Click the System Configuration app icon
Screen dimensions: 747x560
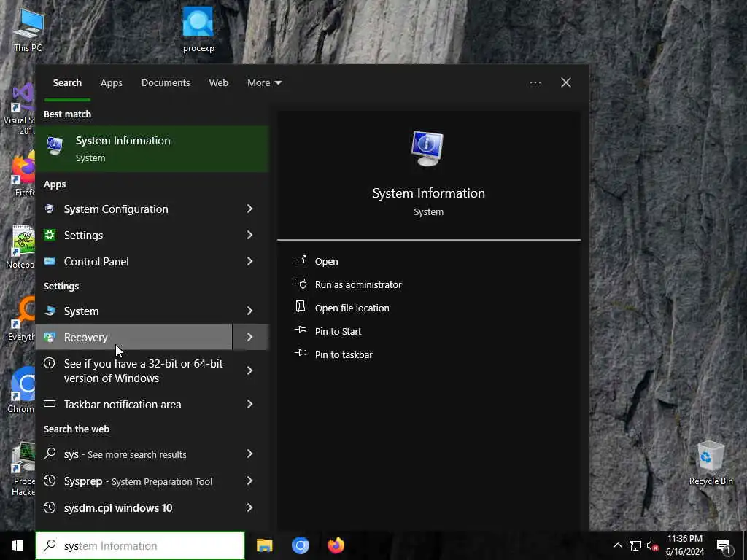pos(50,209)
